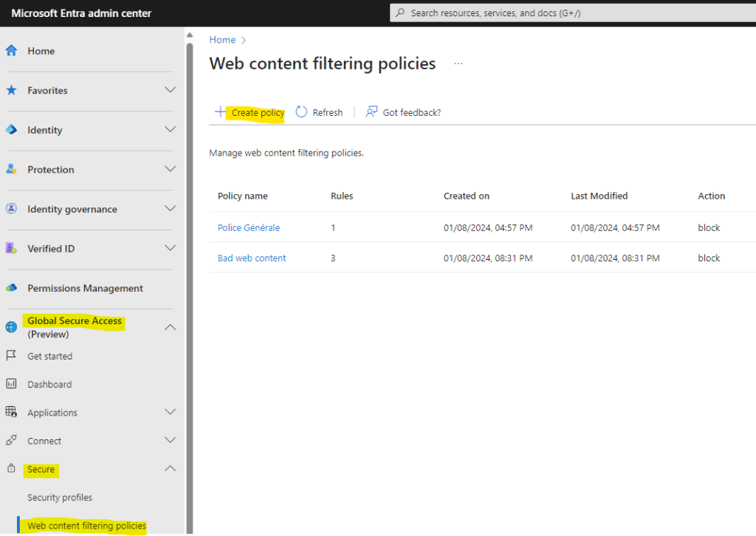Open Get started under Global Secure Access
The height and width of the screenshot is (536, 756).
[x=49, y=356]
